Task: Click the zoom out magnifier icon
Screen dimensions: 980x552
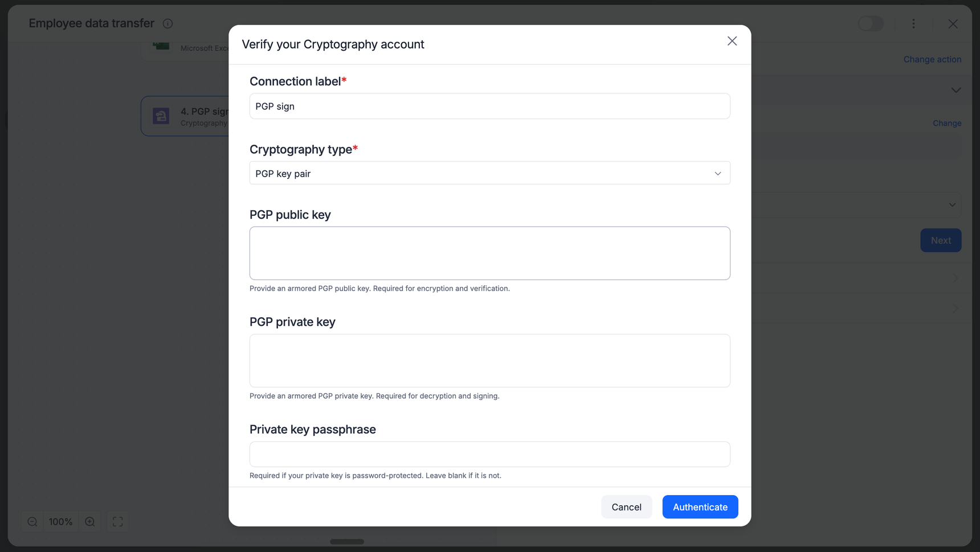Action: pyautogui.click(x=32, y=522)
